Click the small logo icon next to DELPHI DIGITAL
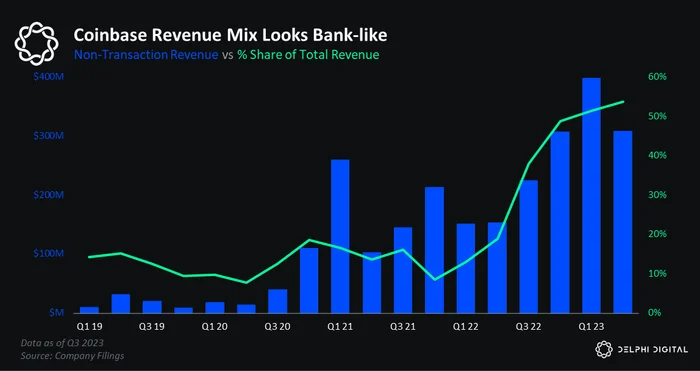Image resolution: width=700 pixels, height=371 pixels. click(604, 349)
